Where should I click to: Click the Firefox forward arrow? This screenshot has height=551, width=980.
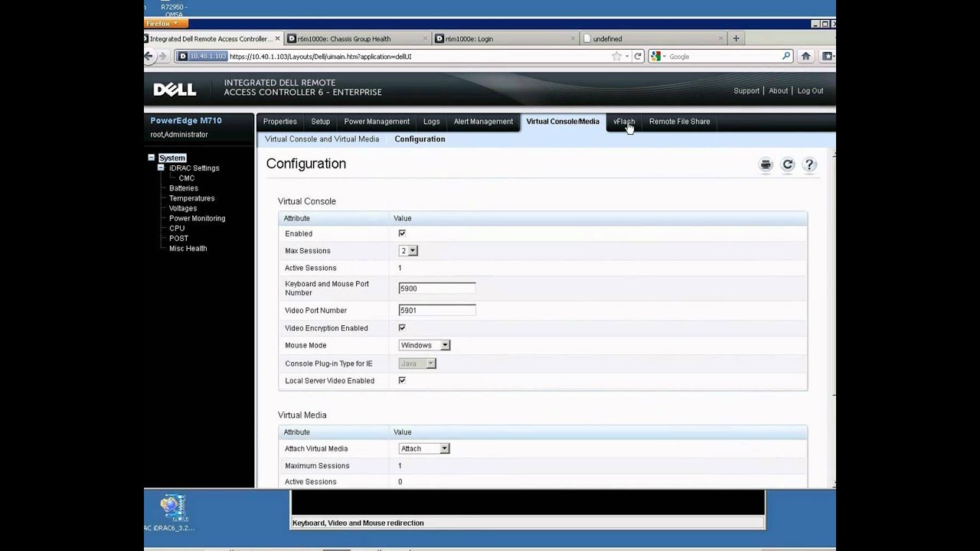(x=162, y=56)
